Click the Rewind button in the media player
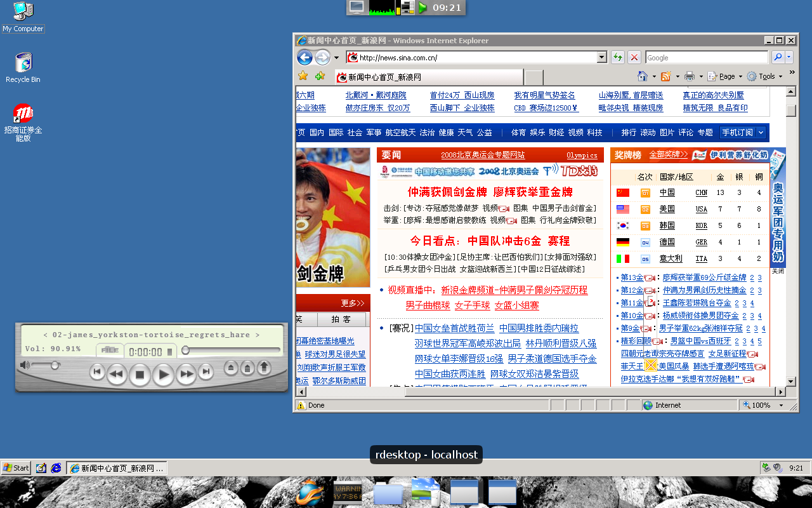The width and height of the screenshot is (812, 508). pyautogui.click(x=116, y=374)
